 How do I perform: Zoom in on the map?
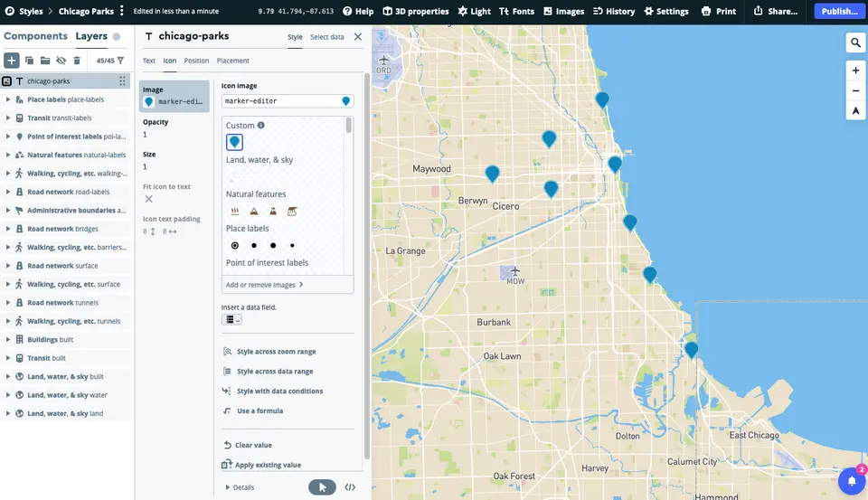click(855, 71)
